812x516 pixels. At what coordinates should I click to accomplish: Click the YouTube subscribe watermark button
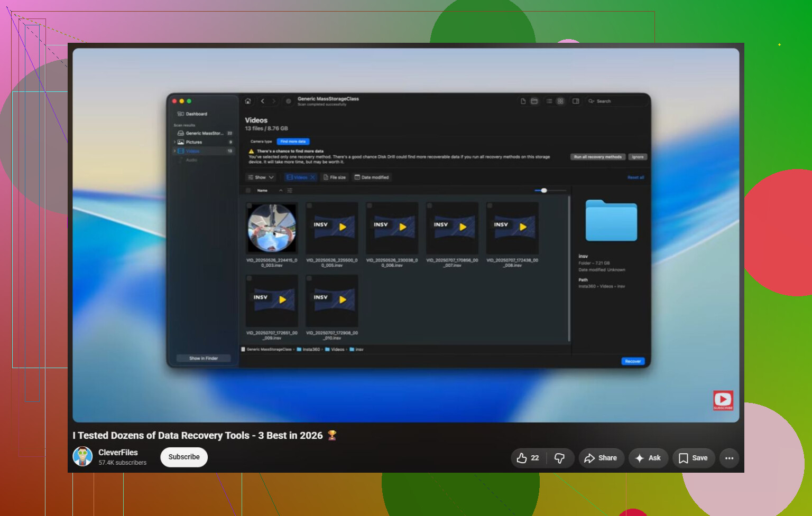723,400
